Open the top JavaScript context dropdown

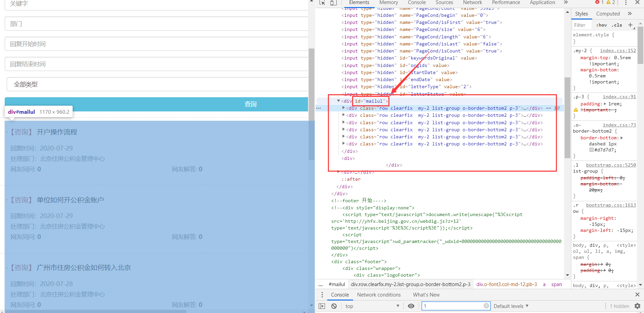372,306
